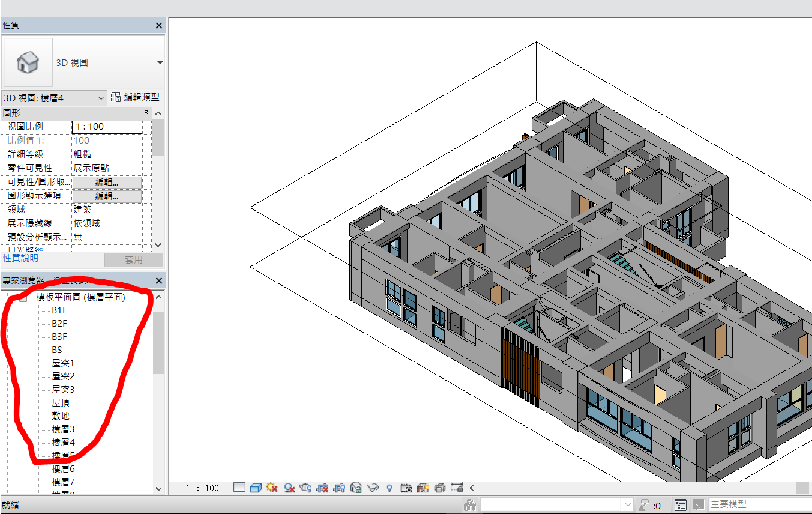Screen dimensions: 812x514
Task: Open the active workset dropdown in status bar
Action: click(x=628, y=505)
